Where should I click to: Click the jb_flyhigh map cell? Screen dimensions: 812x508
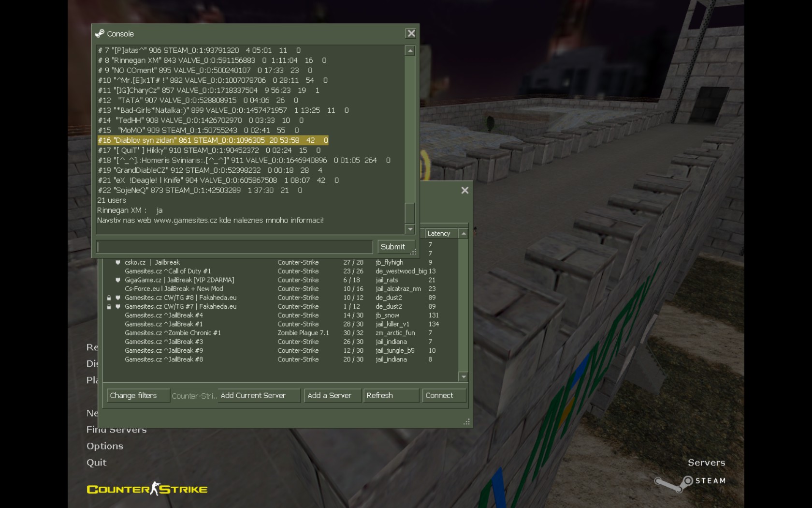tap(389, 262)
